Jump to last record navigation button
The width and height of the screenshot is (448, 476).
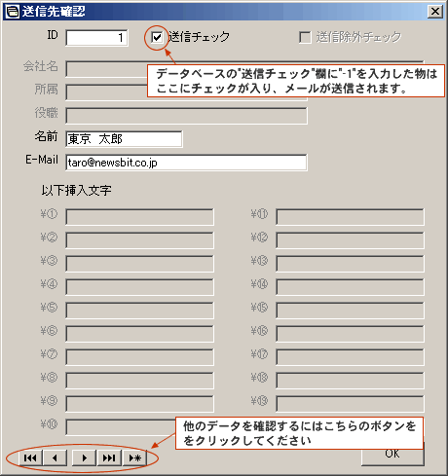point(109,458)
